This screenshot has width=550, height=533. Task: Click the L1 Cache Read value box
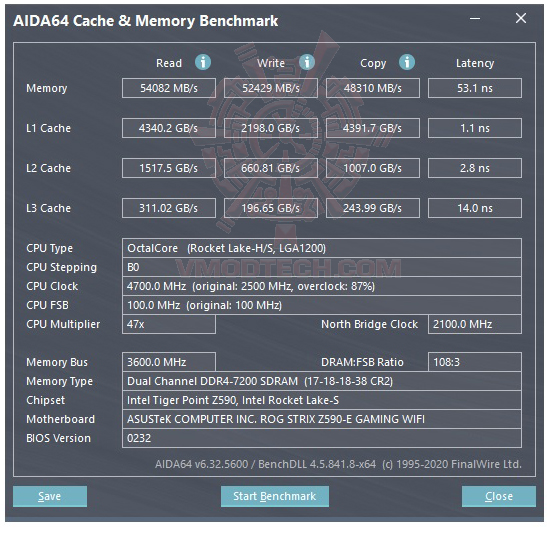pyautogui.click(x=169, y=128)
